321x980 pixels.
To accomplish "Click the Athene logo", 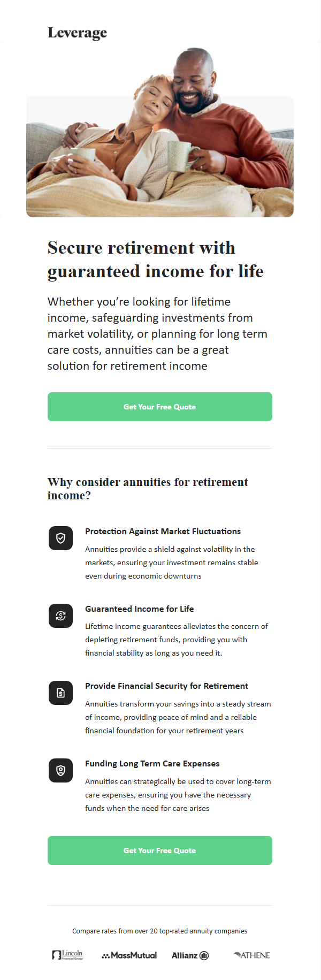I will click(x=252, y=955).
